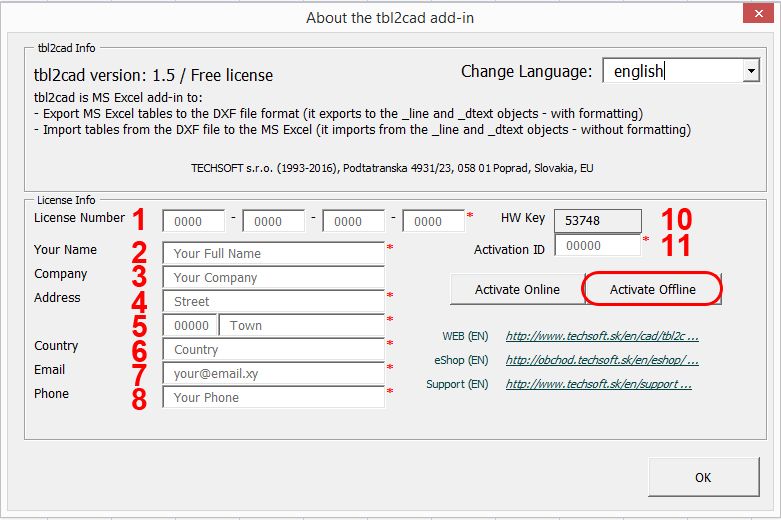Click the language combo box showing english
The image size is (781, 520).
click(671, 71)
